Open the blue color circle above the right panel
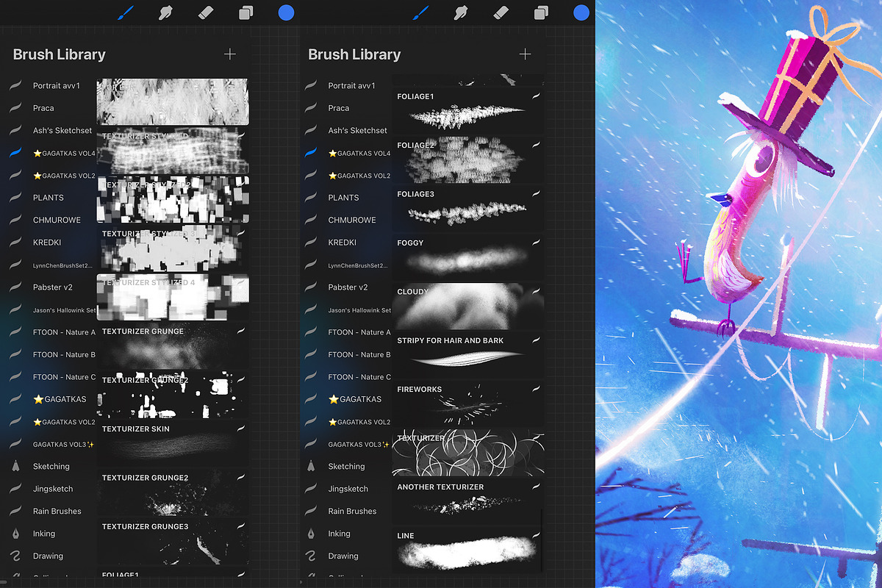This screenshot has height=588, width=882. [581, 12]
